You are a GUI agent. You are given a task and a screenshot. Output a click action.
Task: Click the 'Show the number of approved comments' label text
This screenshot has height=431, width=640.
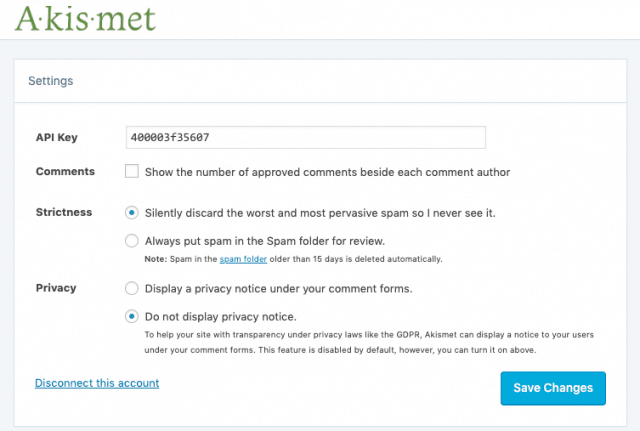click(327, 172)
